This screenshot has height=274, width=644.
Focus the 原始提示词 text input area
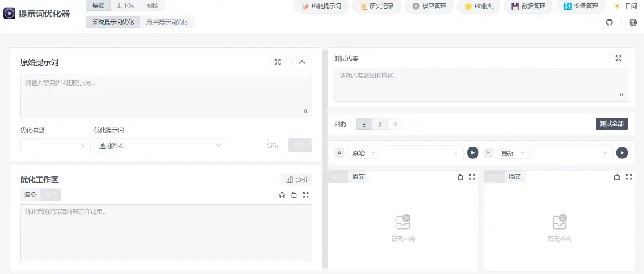166,96
